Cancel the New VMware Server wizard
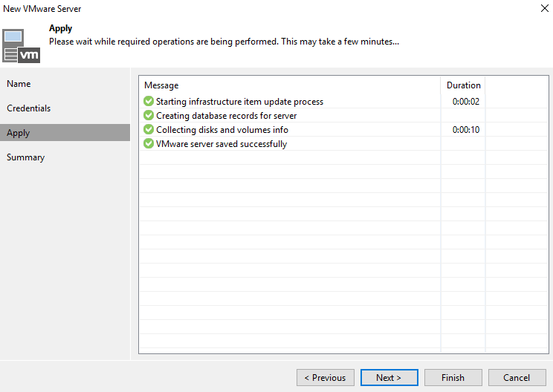The height and width of the screenshot is (392, 553). click(x=517, y=378)
